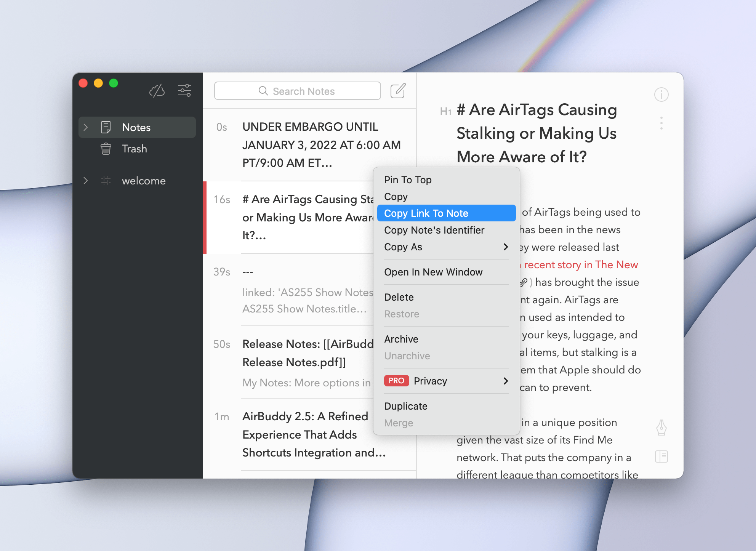
Task: Open the Copy As submenu
Action: point(403,247)
